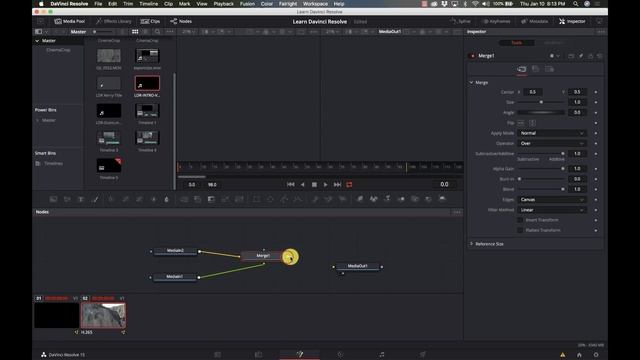Image resolution: width=640 pixels, height=360 pixels.
Task: Toggle the horizontal Flip button
Action: [x=521, y=123]
